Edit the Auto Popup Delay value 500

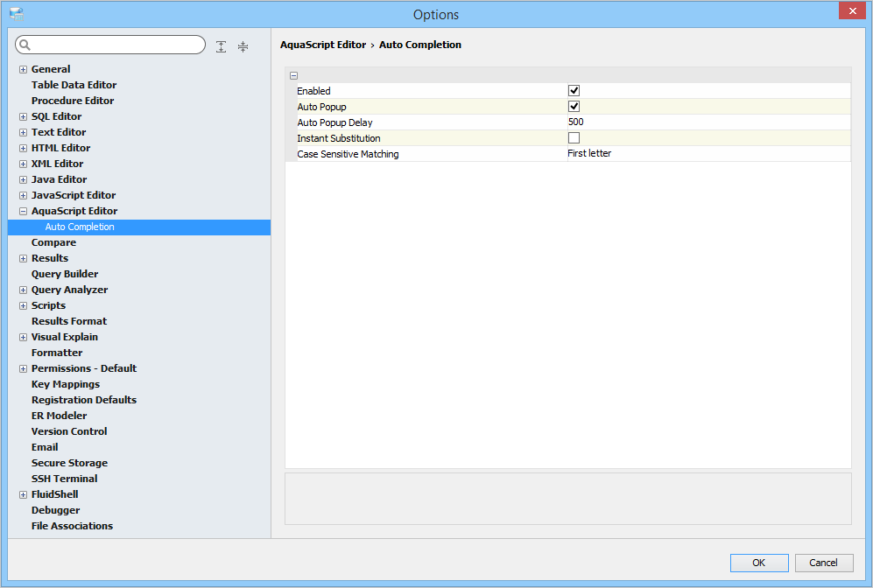[x=575, y=122]
